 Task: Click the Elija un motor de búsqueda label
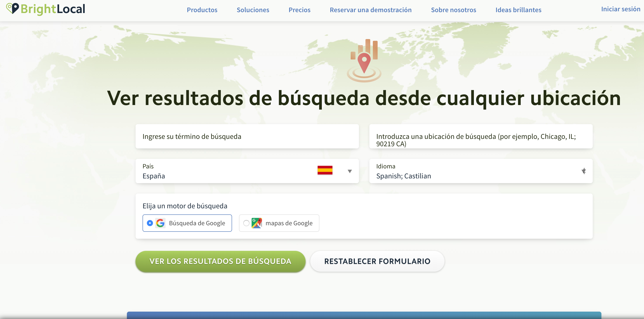pyautogui.click(x=185, y=206)
